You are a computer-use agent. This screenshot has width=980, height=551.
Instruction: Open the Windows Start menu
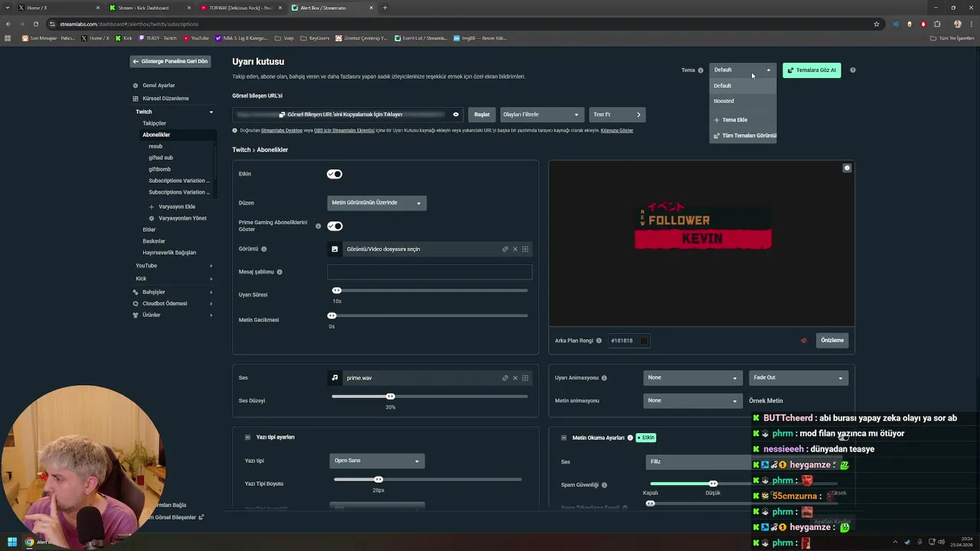(x=12, y=542)
